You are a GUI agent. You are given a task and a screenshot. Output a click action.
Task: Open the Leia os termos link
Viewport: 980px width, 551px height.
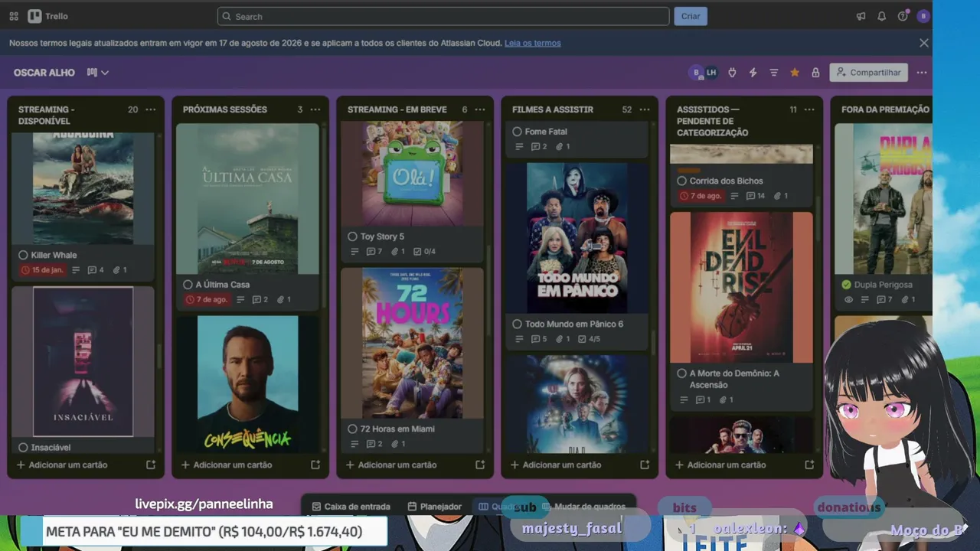tap(533, 43)
